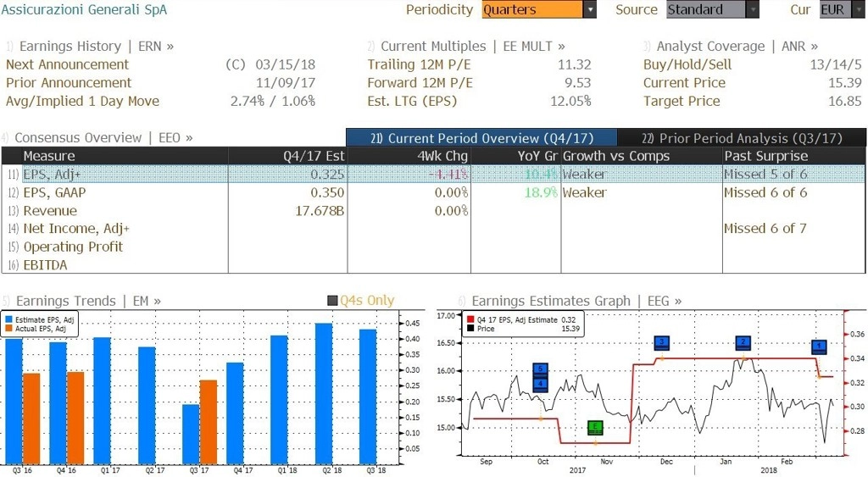Viewport: 868px width, 477px height.
Task: Open Earnings History ERN link
Action: (97, 47)
